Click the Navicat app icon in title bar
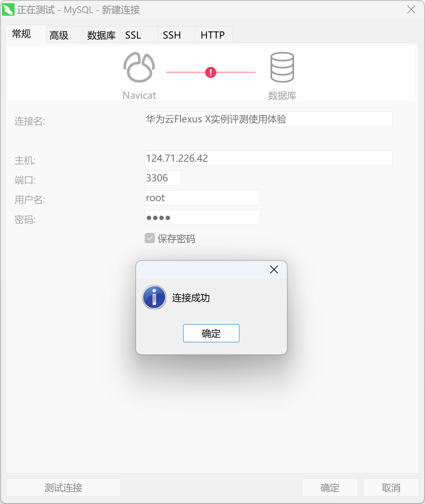425x504 pixels. click(8, 9)
